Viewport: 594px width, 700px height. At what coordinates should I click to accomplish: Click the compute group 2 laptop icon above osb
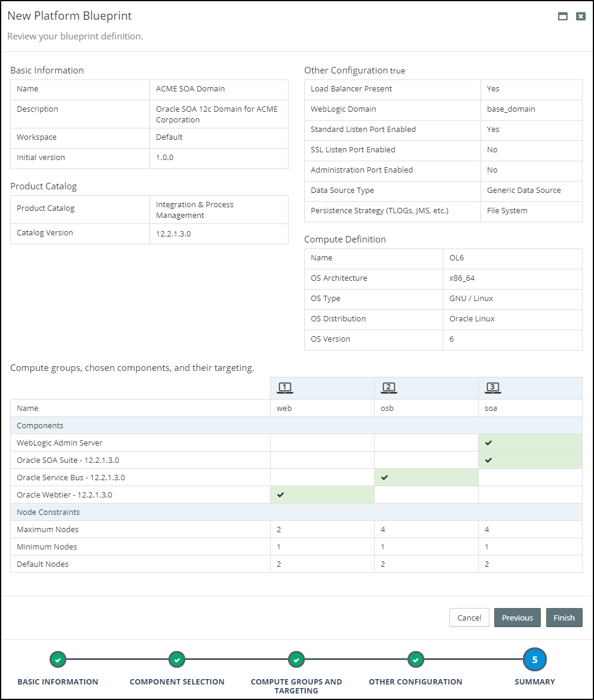coord(388,388)
